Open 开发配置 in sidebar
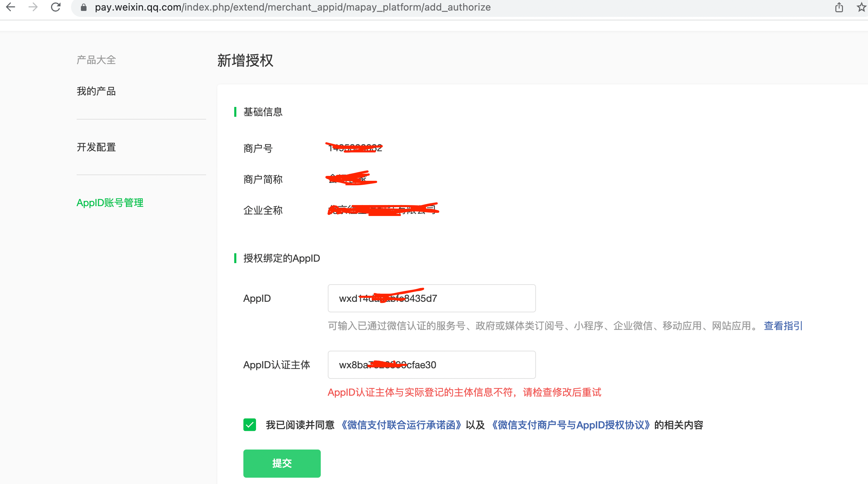The height and width of the screenshot is (484, 868). coord(96,147)
